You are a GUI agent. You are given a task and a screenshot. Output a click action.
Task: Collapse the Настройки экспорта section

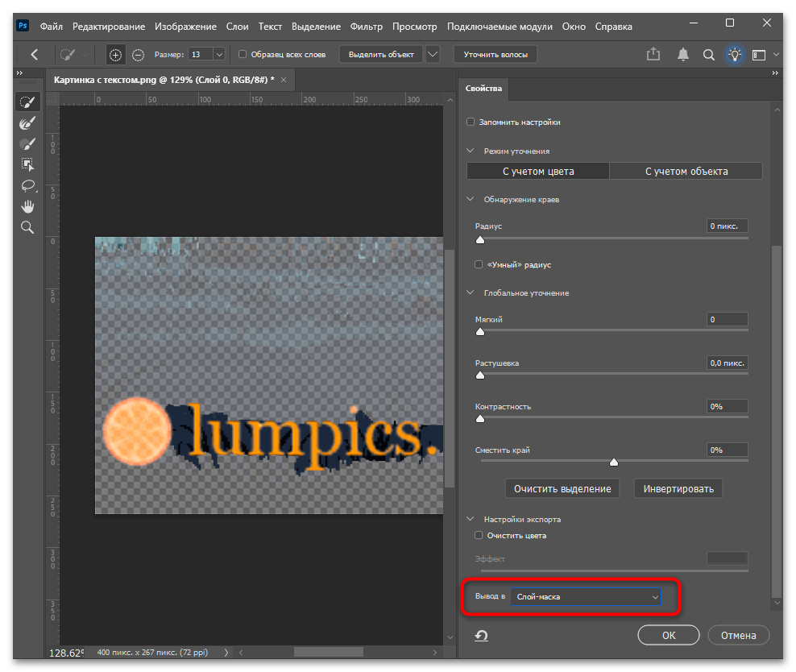471,519
